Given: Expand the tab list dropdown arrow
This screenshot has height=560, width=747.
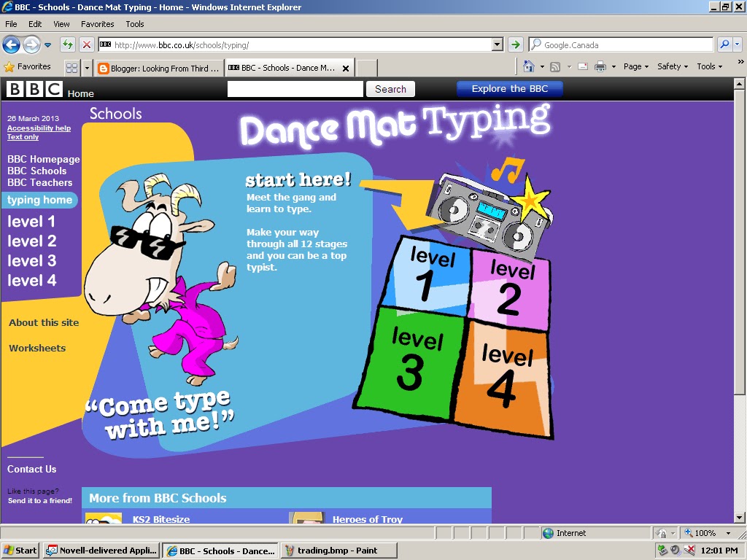Looking at the screenshot, I should pyautogui.click(x=87, y=68).
